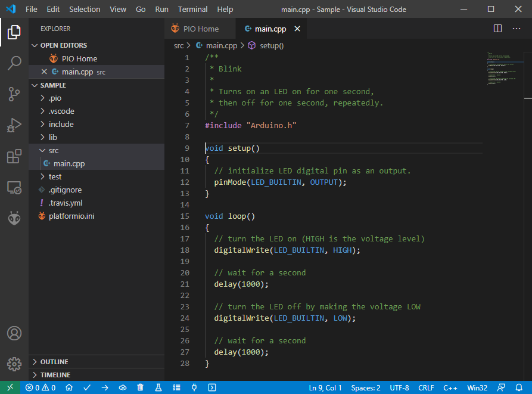Image resolution: width=532 pixels, height=394 pixels.
Task: Click PlatformIO New Terminal icon
Action: [x=212, y=387]
